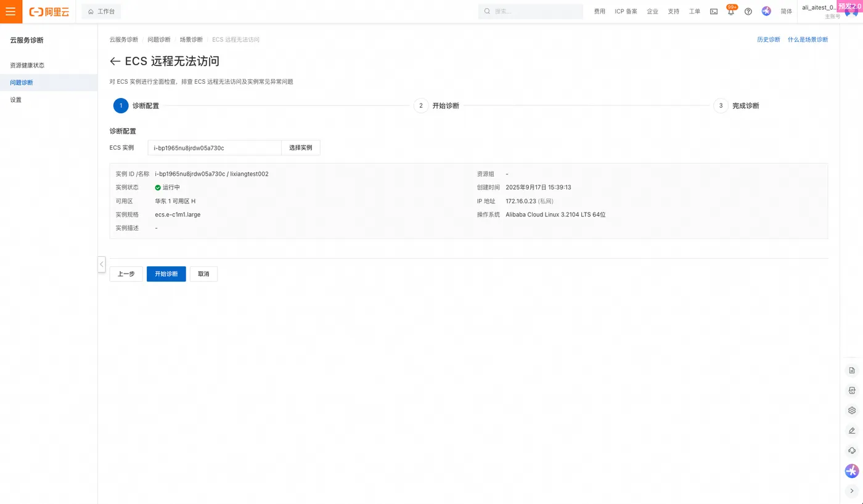863x504 pixels.
Task: Click 上一步 button
Action: [x=126, y=274]
